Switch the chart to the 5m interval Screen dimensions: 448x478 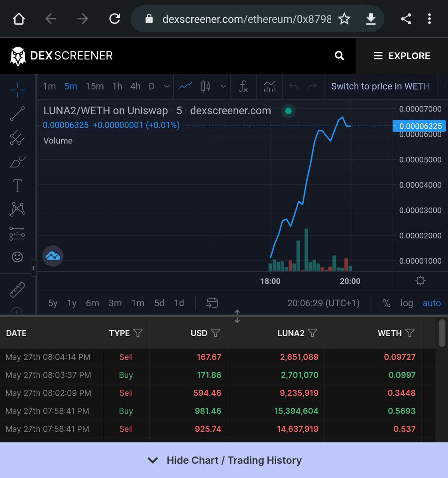point(71,86)
